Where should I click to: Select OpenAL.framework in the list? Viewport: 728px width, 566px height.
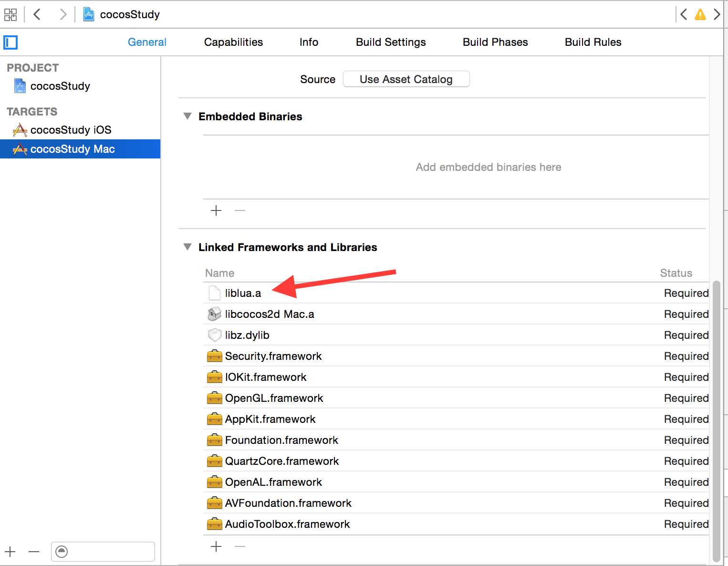(x=456, y=482)
